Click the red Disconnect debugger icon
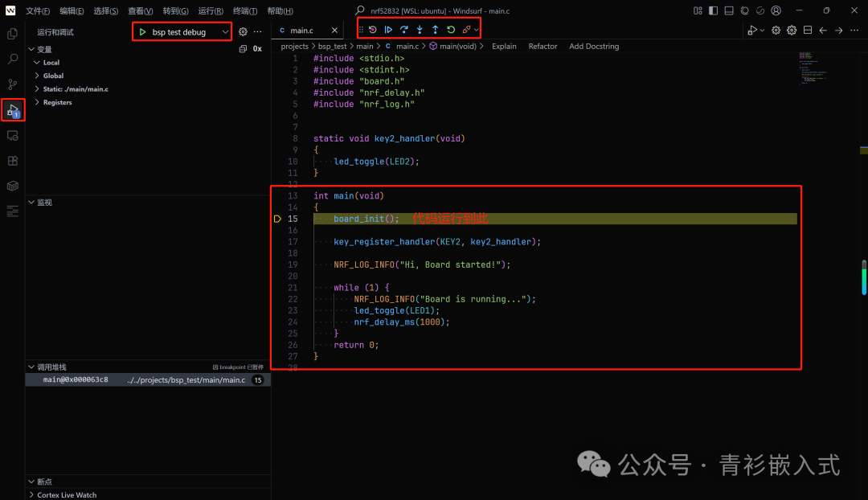This screenshot has height=500, width=868. point(468,29)
